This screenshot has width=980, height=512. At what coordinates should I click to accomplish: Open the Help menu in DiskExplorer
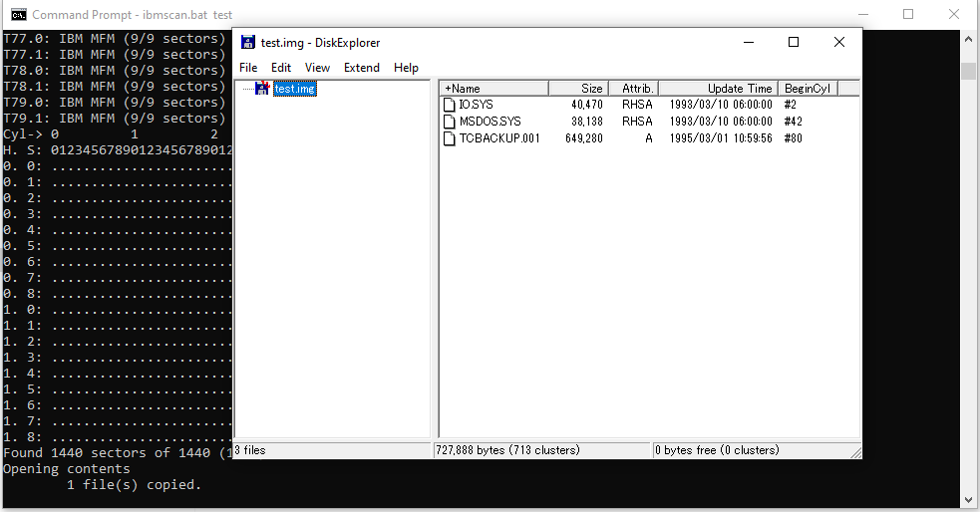(406, 68)
